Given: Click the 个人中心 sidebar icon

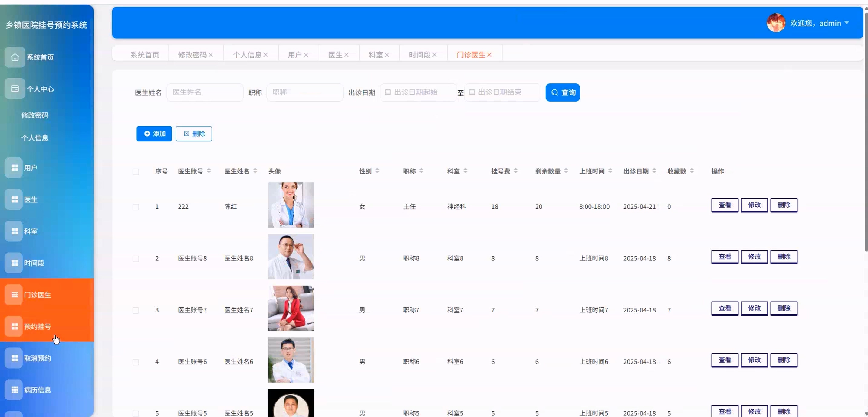Looking at the screenshot, I should click(x=15, y=89).
